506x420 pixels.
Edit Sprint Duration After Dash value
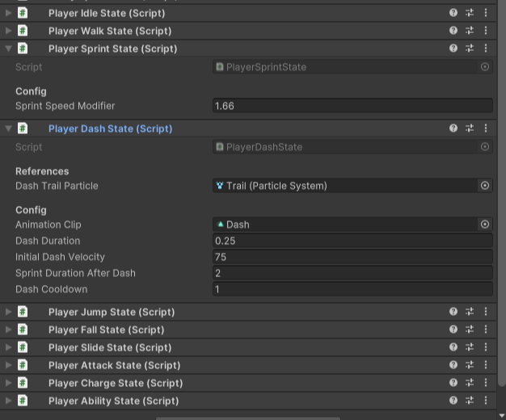tap(352, 273)
